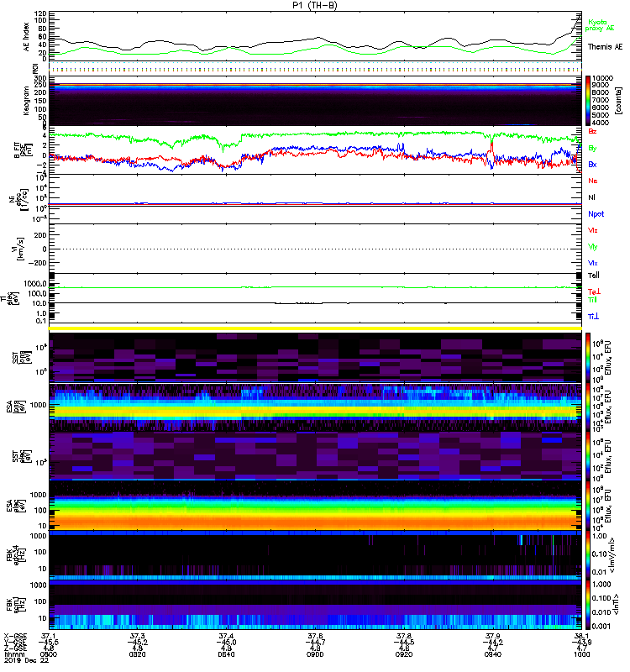The height and width of the screenshot is (672, 630).
Task: Click the 0800 time tick label
Action: click(x=49, y=654)
